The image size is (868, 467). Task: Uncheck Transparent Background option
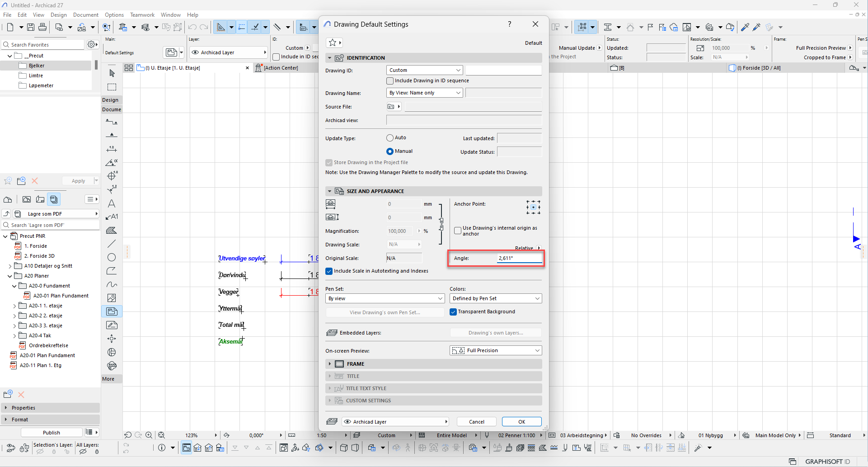pos(453,312)
